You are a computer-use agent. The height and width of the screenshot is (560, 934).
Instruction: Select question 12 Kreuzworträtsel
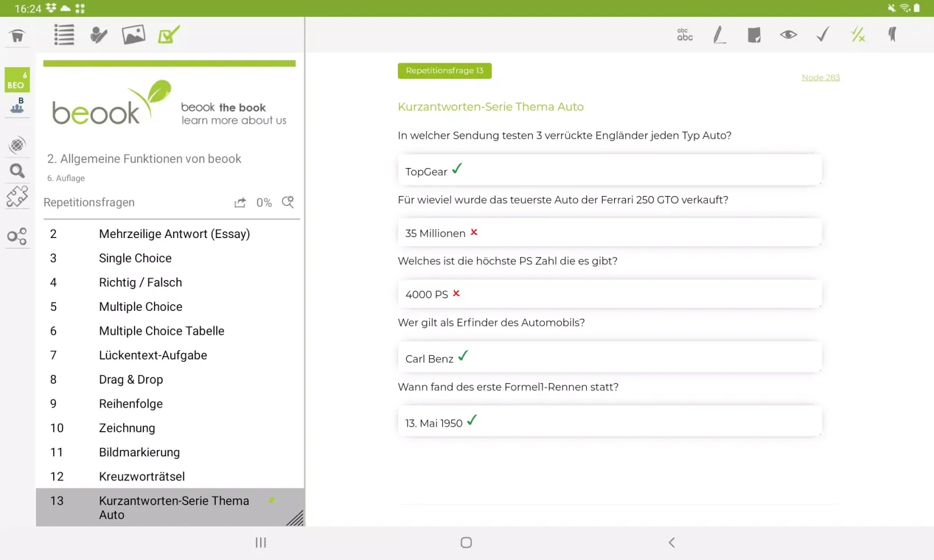(170, 477)
